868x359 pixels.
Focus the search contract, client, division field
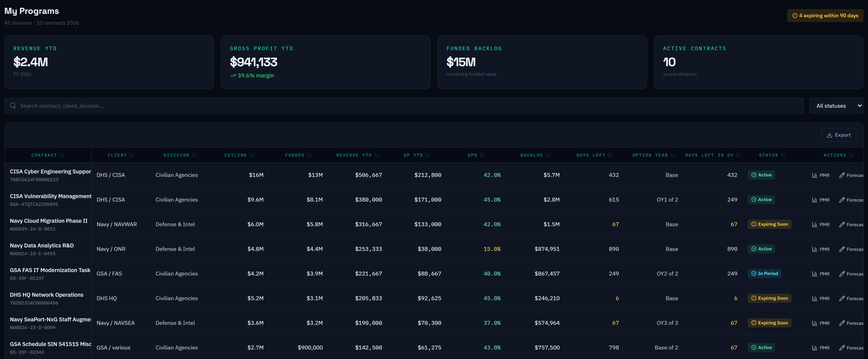(404, 106)
